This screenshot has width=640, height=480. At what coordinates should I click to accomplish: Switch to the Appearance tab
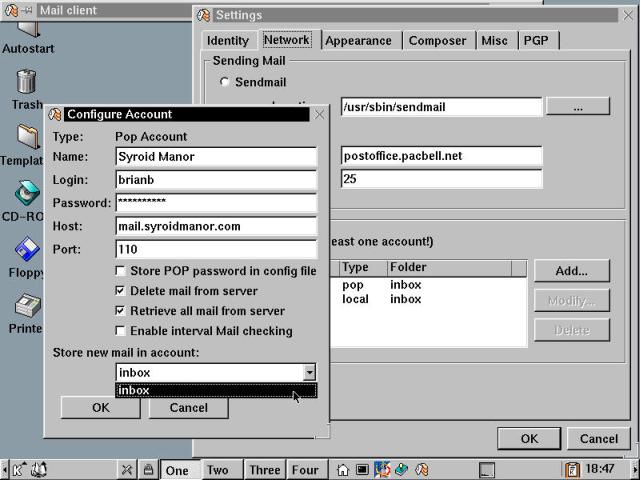(x=358, y=40)
